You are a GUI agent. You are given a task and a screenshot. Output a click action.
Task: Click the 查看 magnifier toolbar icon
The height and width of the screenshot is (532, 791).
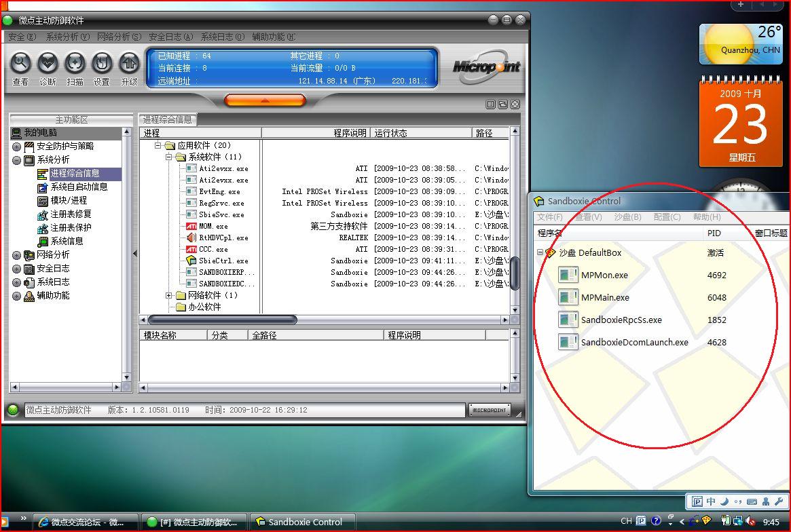point(20,64)
